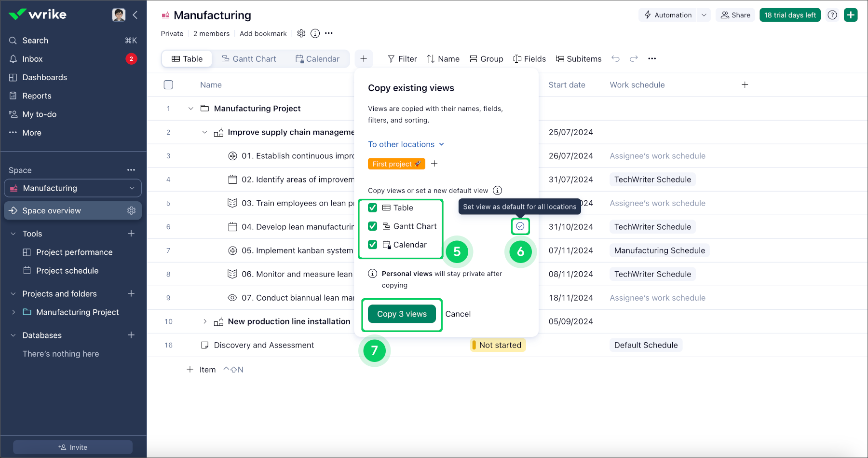Add a new view with plus button
The height and width of the screenshot is (458, 868).
[364, 59]
